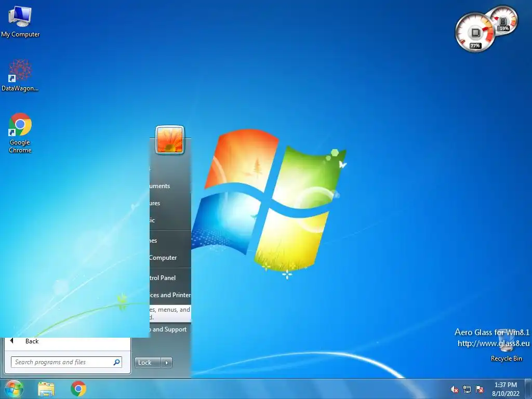532x399 pixels.
Task: Open the DataWagon desktop shortcut
Action: click(x=20, y=75)
